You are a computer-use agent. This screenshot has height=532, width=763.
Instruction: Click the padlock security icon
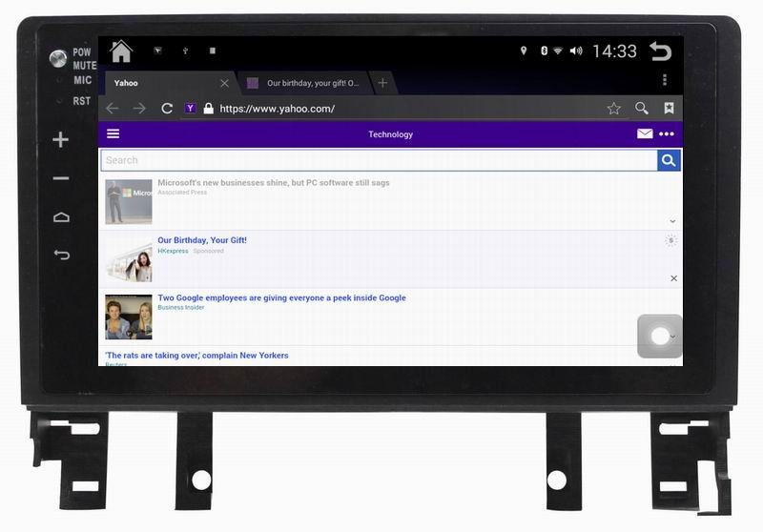[208, 108]
